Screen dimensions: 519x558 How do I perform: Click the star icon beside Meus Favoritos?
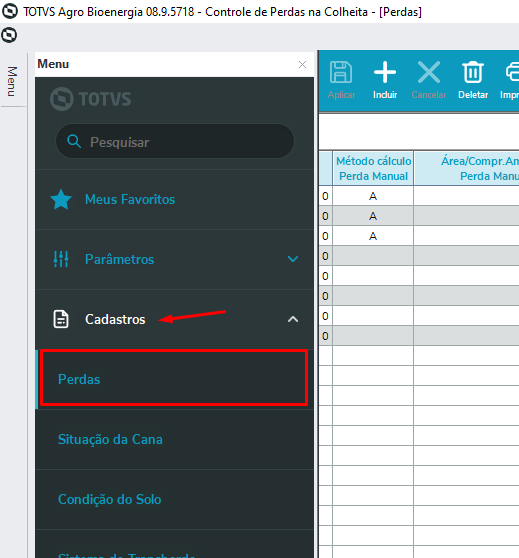click(61, 199)
